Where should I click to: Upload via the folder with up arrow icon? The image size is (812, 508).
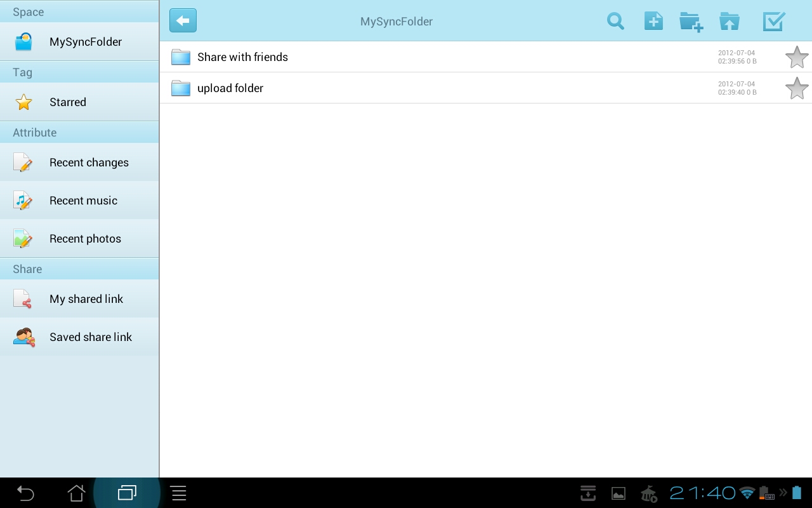(730, 21)
